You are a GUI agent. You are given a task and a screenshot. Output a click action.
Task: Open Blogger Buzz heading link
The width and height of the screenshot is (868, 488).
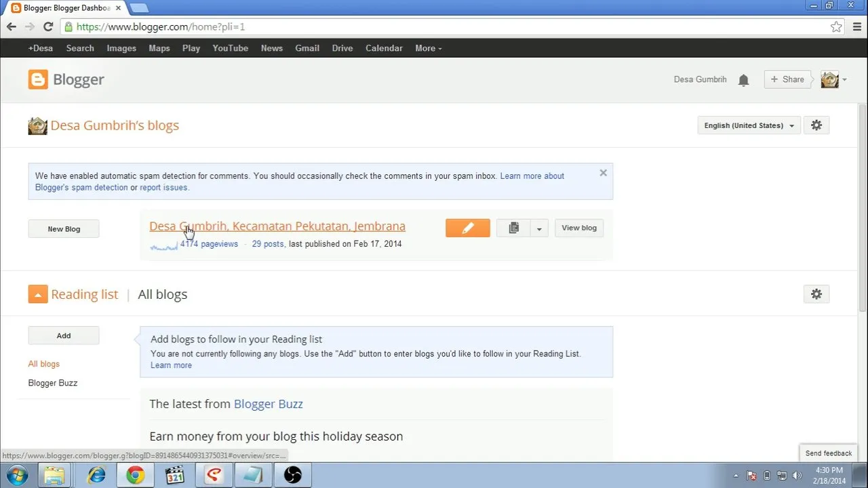coord(269,404)
